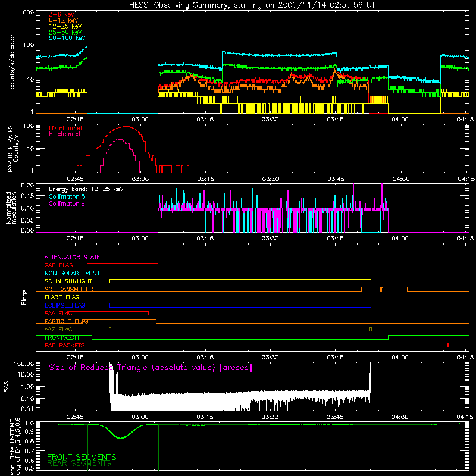Viewport: 476px width, 476px height.
Task: Click the '02:45' time label under SAS plot
Action: tap(75, 417)
